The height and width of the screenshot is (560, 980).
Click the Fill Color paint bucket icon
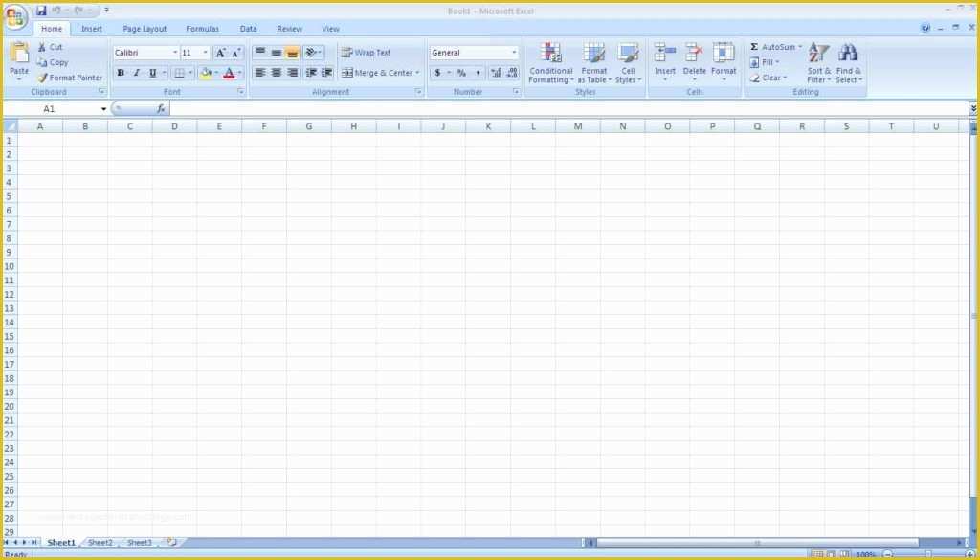[x=206, y=73]
